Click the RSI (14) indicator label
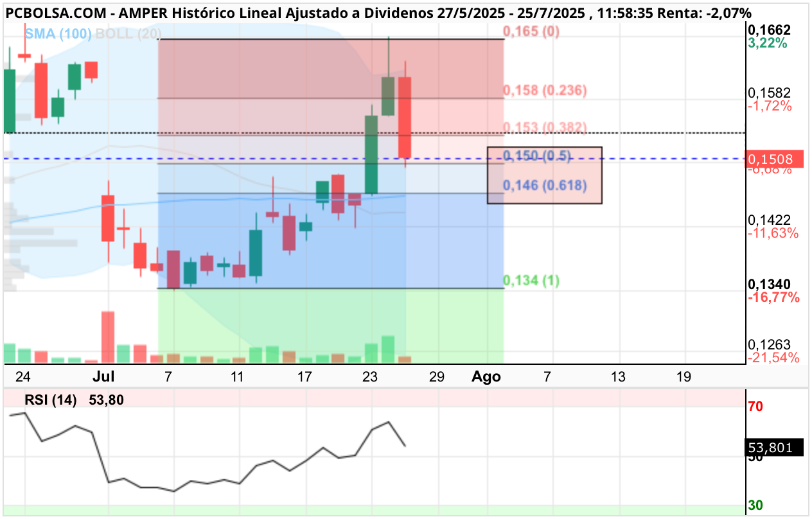The height and width of the screenshot is (519, 812). tap(50, 400)
